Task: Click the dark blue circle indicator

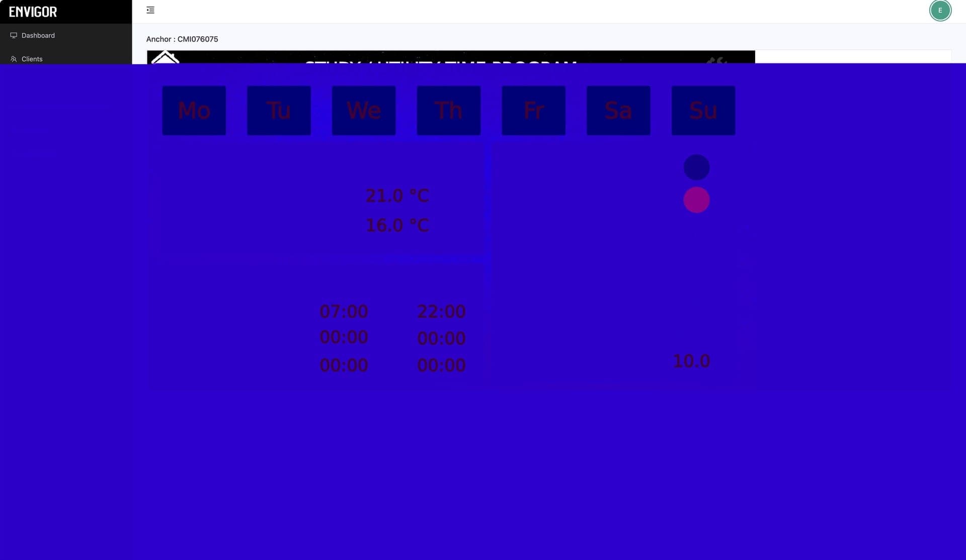Action: (696, 167)
